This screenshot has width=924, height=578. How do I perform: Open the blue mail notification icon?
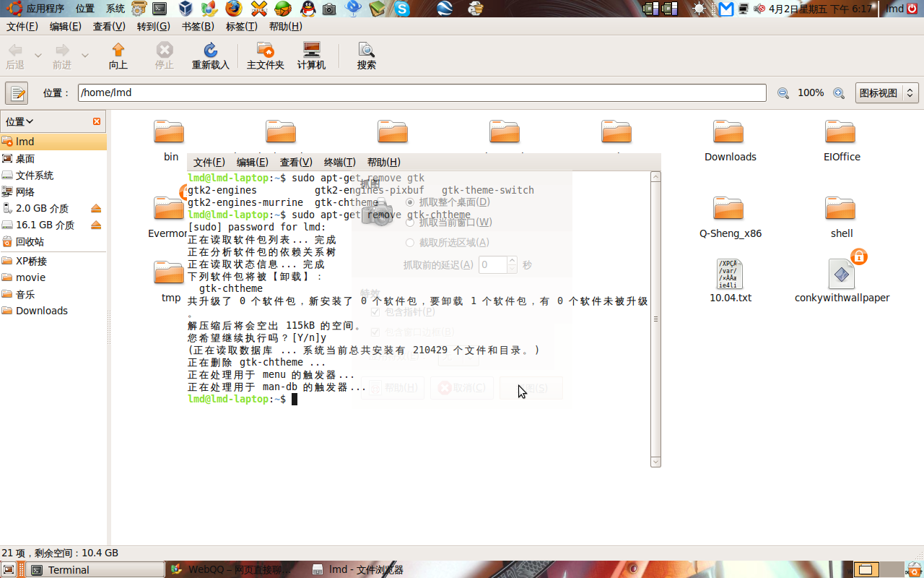[726, 9]
